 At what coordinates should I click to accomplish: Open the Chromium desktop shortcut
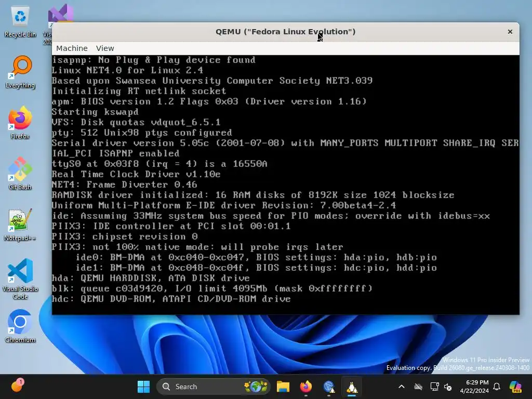click(20, 326)
